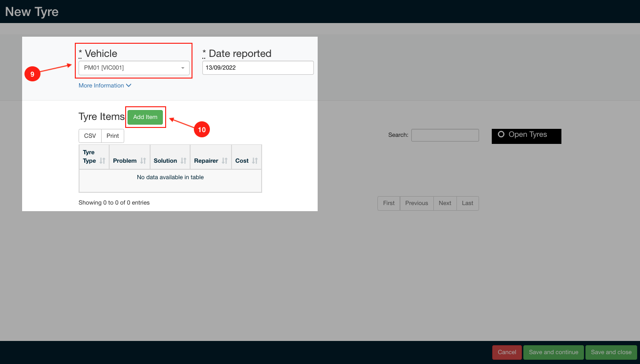Open the Vehicle dropdown showing PM01 [VIC001]
Screen dimensions: 640x364
(x=134, y=68)
